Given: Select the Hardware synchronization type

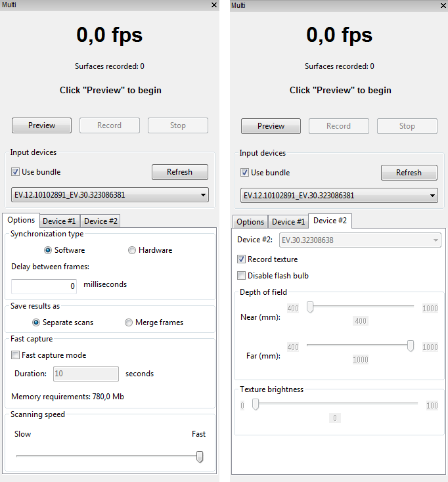Looking at the screenshot, I should (132, 250).
